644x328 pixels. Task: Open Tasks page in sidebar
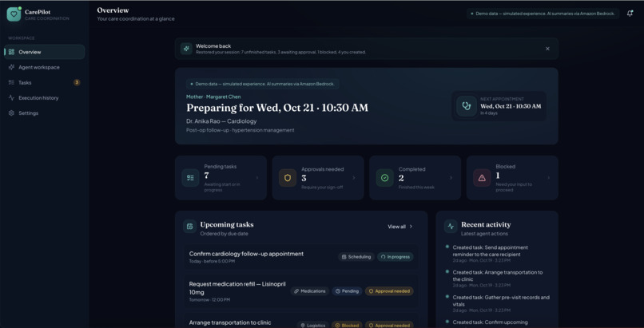45,82
